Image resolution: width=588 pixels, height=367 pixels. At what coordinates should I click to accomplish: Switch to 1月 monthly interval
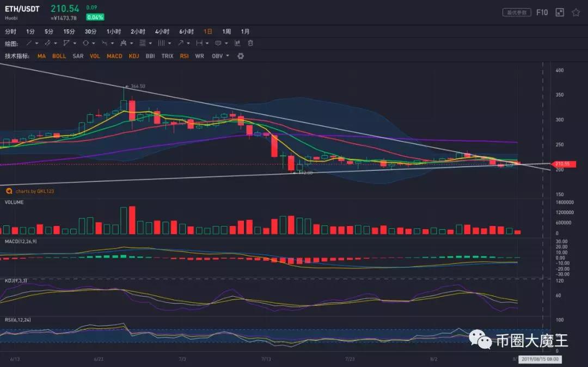click(x=245, y=32)
